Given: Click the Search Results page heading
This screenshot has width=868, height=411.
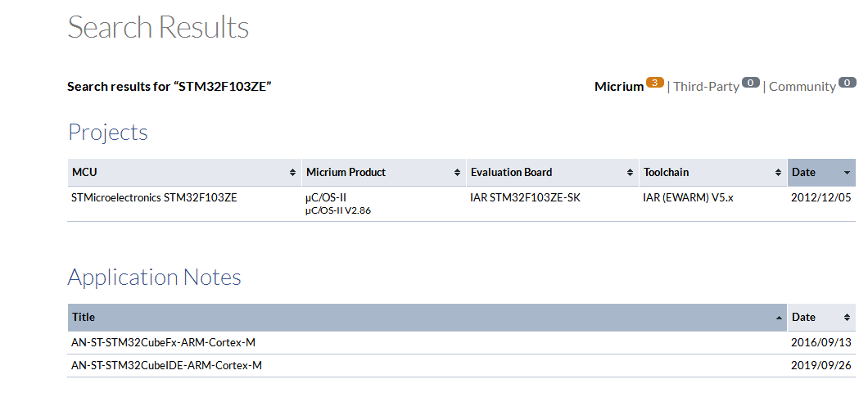Looking at the screenshot, I should coord(158,26).
